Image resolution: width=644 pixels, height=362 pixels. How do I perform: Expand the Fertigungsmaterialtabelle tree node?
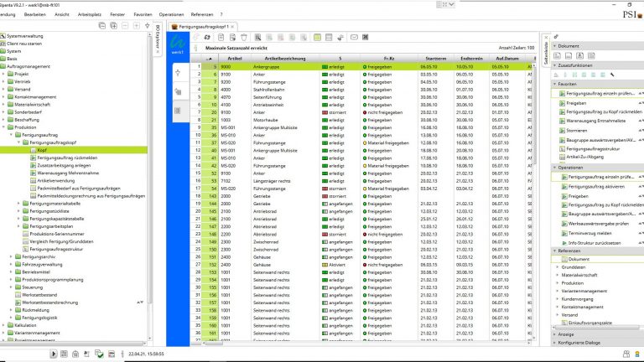coord(19,204)
